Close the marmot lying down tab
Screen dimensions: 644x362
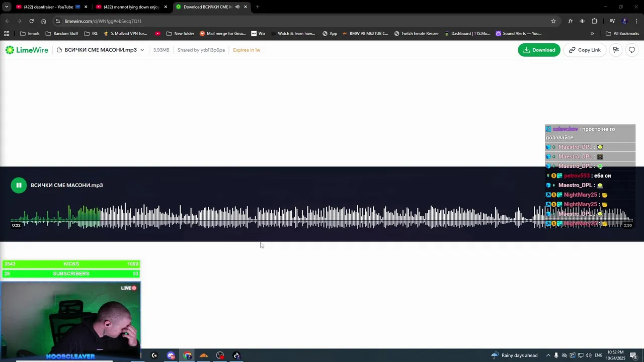(166, 7)
